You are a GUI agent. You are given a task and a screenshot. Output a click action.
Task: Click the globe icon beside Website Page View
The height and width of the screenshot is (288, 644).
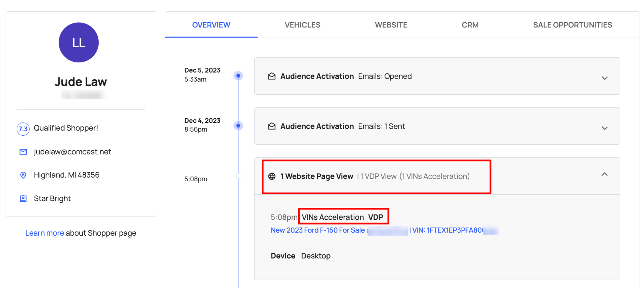click(272, 177)
